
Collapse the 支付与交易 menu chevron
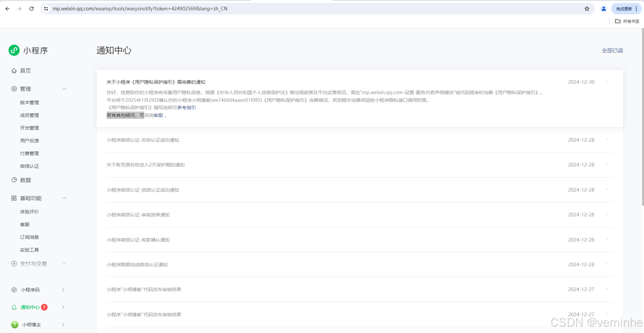[x=64, y=264]
